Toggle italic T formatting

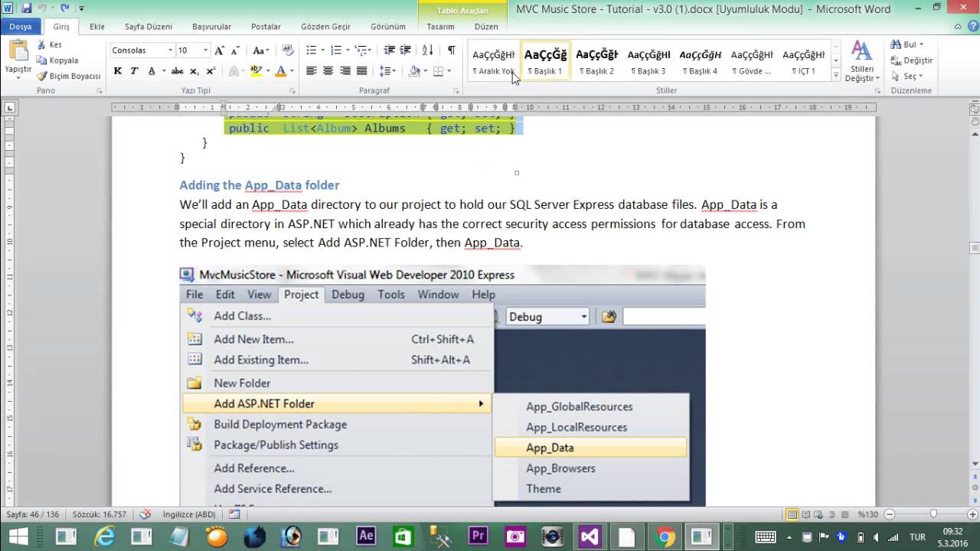click(x=134, y=71)
